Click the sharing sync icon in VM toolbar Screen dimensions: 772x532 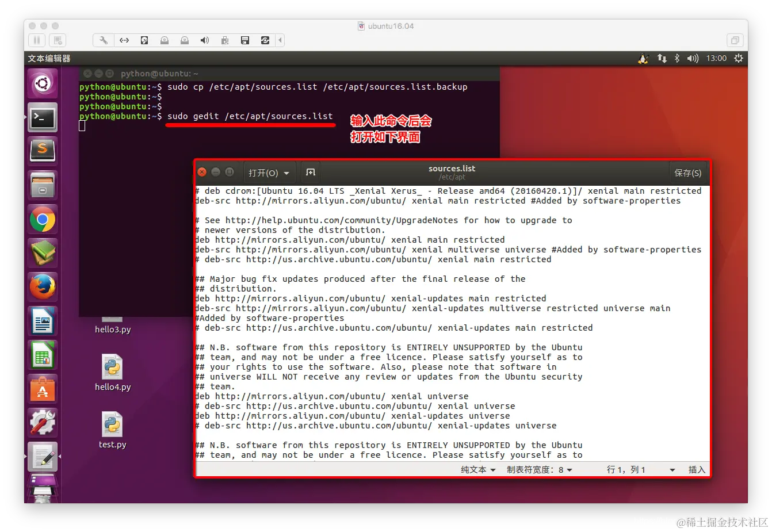[x=265, y=40]
